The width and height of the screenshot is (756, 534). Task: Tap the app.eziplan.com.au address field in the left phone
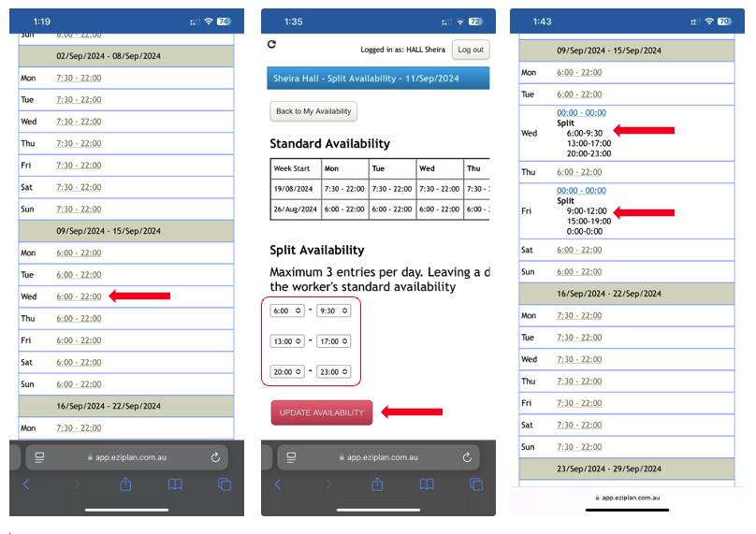click(127, 457)
